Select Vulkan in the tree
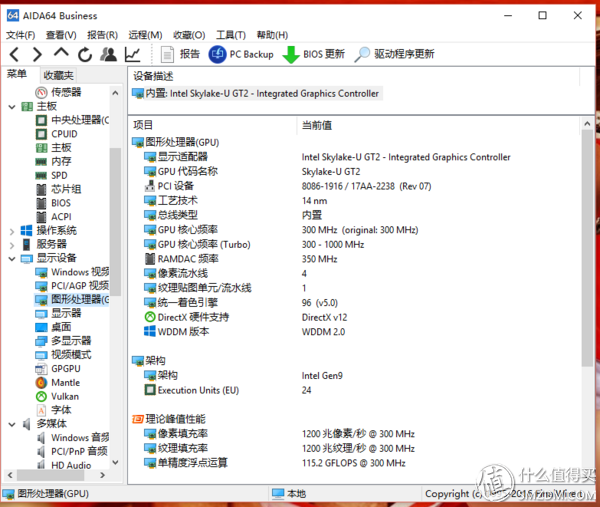This screenshot has width=600, height=507. tap(64, 396)
